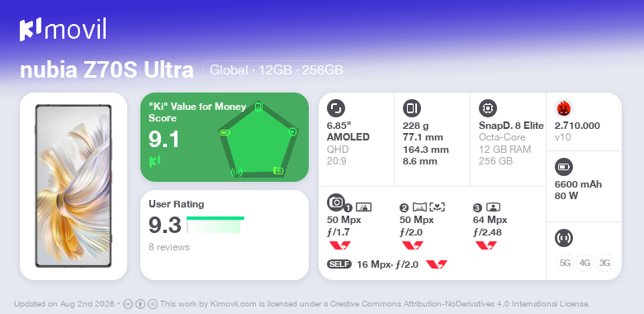Viewport: 644px width, 314px height.
Task: Click the Ki Value for Money Score card
Action: coord(225,137)
